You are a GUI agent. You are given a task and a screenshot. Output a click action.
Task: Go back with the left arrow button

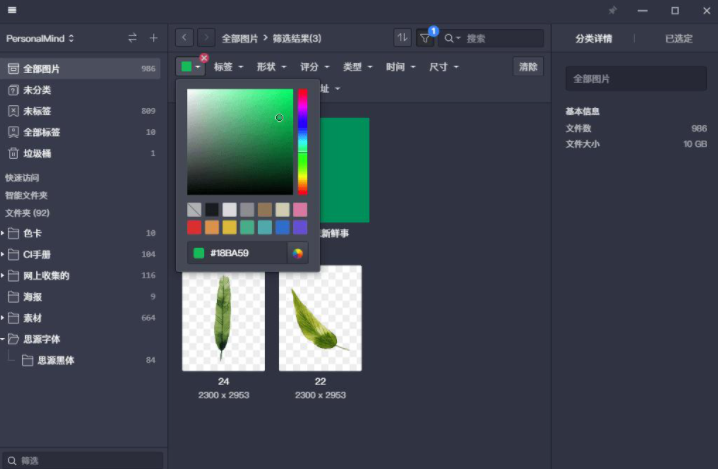click(184, 38)
